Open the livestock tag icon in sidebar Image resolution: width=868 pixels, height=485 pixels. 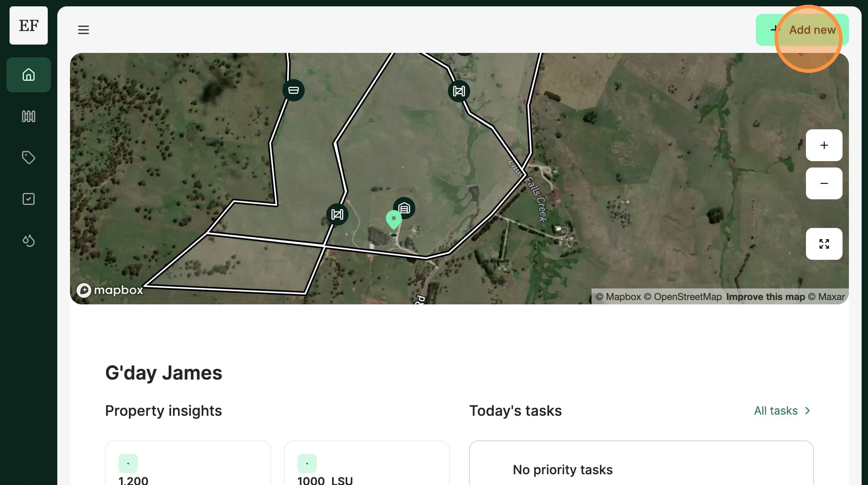28,158
